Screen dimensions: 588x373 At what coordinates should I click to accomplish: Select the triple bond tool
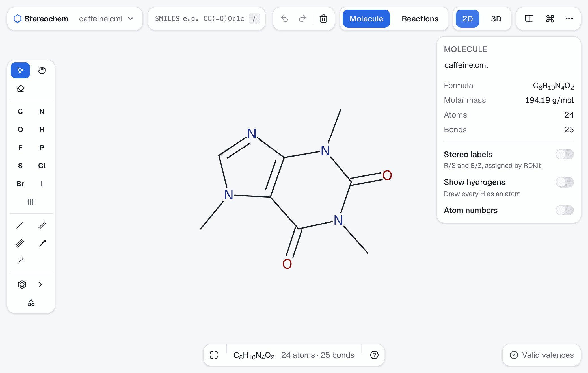click(20, 243)
